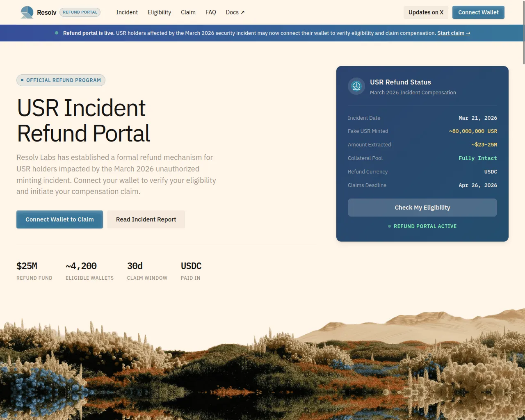Click the Refund Portal Active status indicator

(422, 226)
